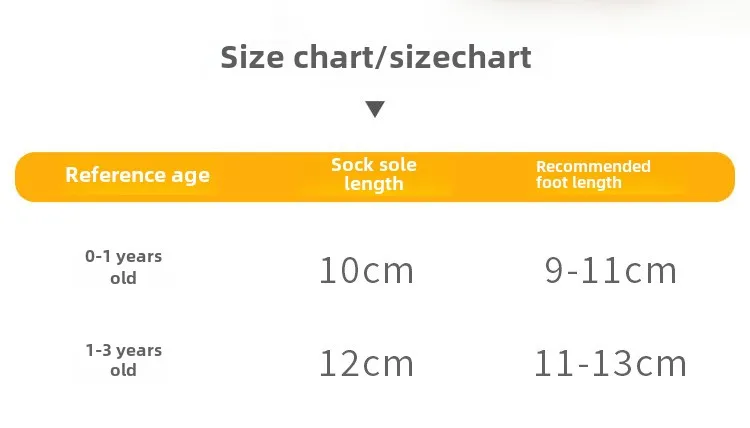Viewport: 750px width, 428px height.
Task: Click the Size chart/sizechart heading
Action: click(376, 57)
